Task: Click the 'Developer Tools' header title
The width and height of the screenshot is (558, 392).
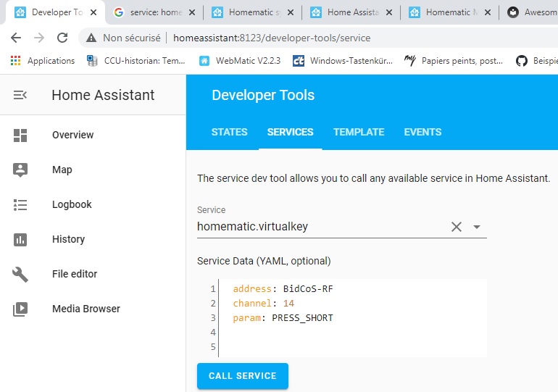Action: point(263,95)
